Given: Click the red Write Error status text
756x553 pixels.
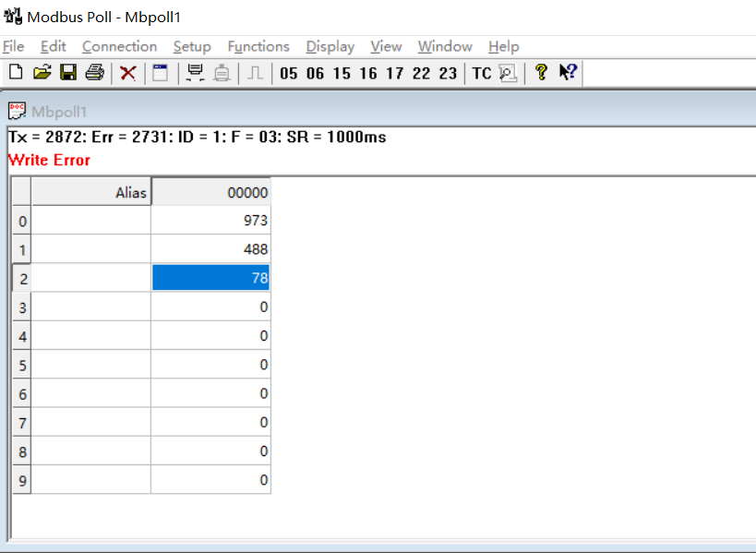Looking at the screenshot, I should (x=49, y=160).
